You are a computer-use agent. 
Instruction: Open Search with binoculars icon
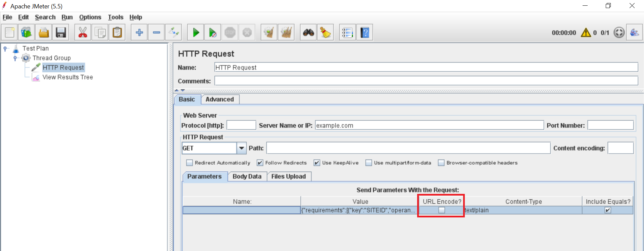coord(308,33)
